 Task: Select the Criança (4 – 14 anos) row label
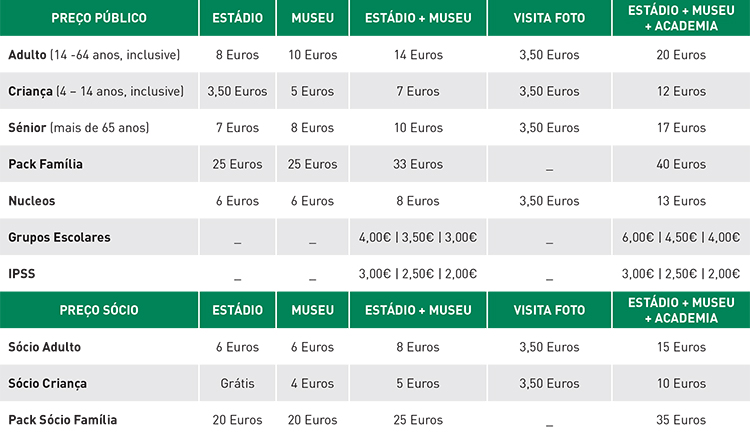tap(95, 91)
